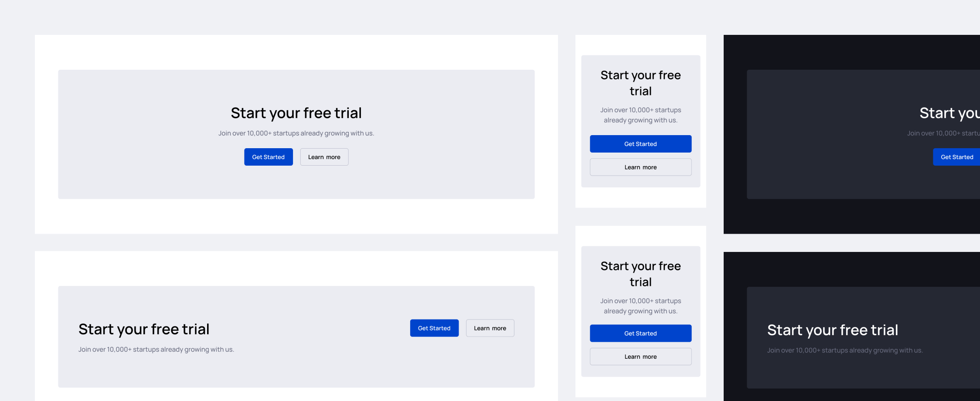Click Get Started in the left-aligned light banner
The width and height of the screenshot is (980, 401).
click(434, 328)
